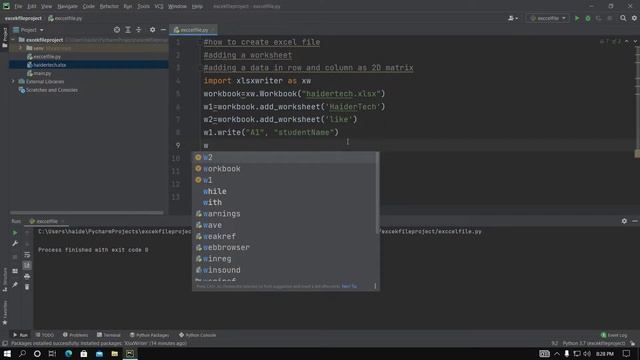Screen dimensions: 640x360
Task: Choose warnings module suggestion
Action: [x=285, y=214]
